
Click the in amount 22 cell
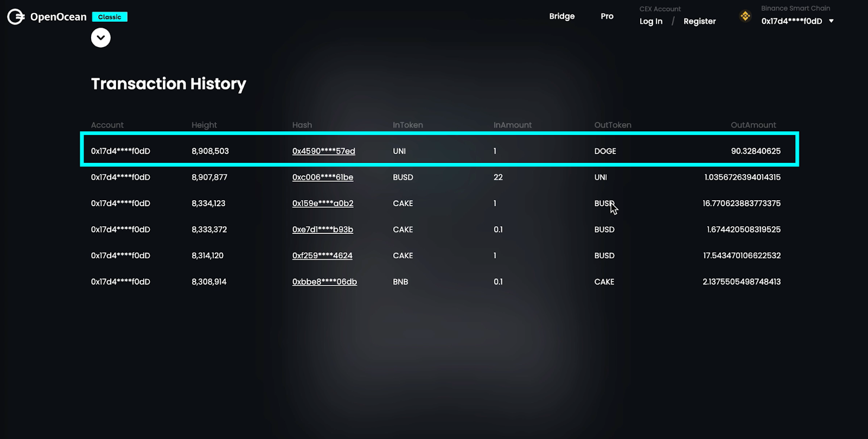coord(498,177)
